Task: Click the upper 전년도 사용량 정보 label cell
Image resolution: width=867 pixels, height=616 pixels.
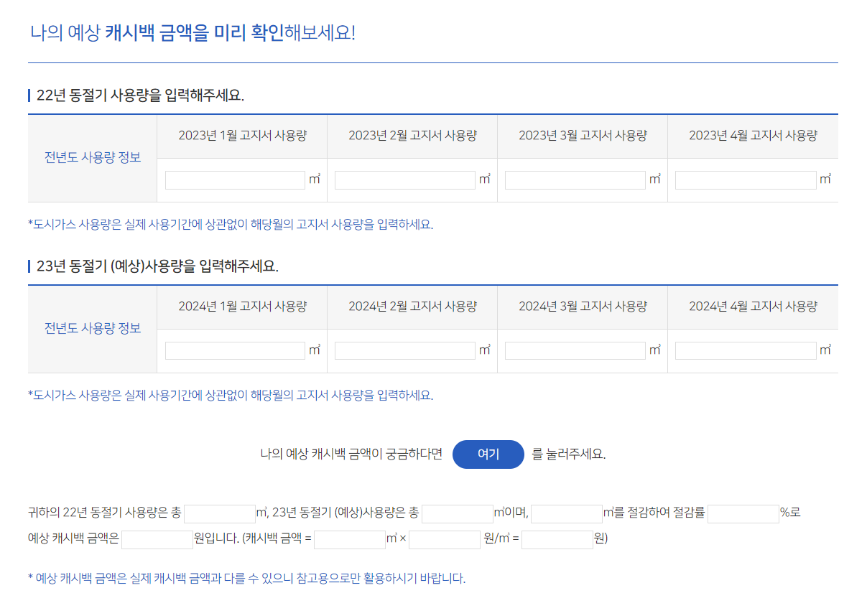Action: point(92,159)
